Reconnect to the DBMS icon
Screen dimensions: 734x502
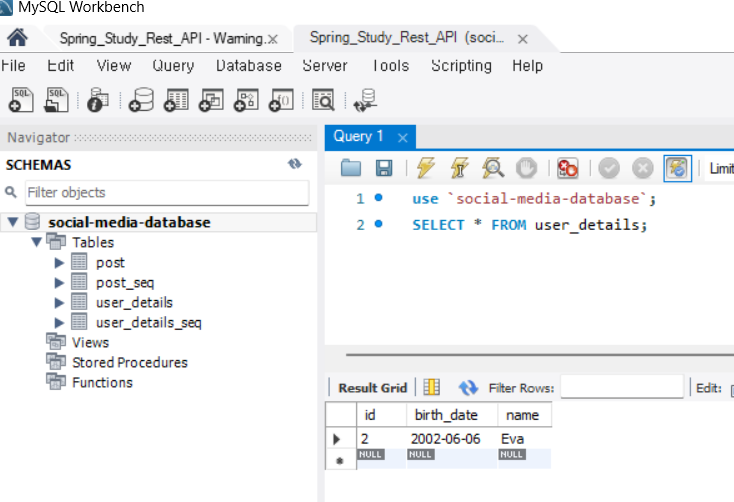365,100
